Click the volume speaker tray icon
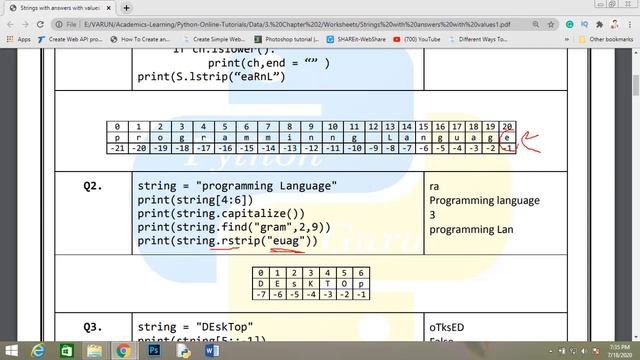The width and height of the screenshot is (640, 360). pyautogui.click(x=584, y=351)
